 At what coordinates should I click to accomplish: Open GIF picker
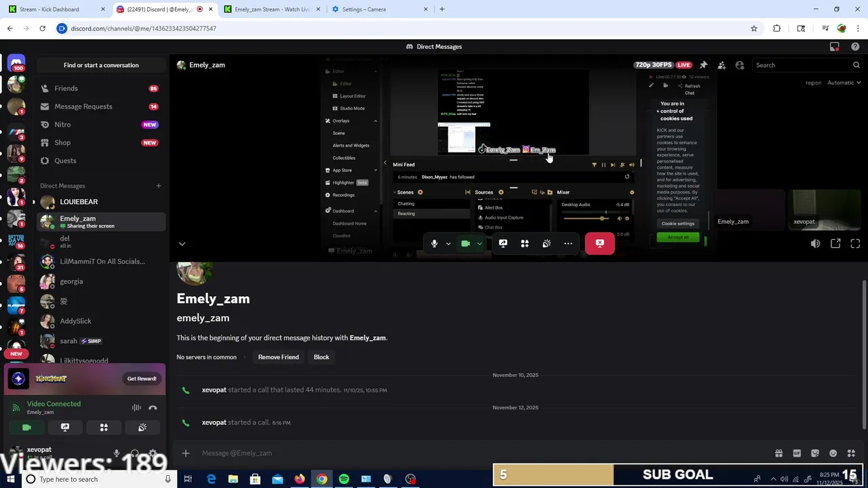point(797,453)
